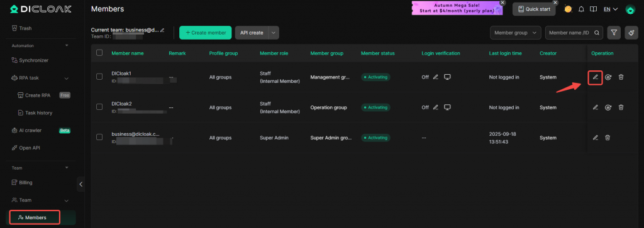This screenshot has width=644, height=228.
Task: Open the EN language dropdown
Action: pos(610,9)
